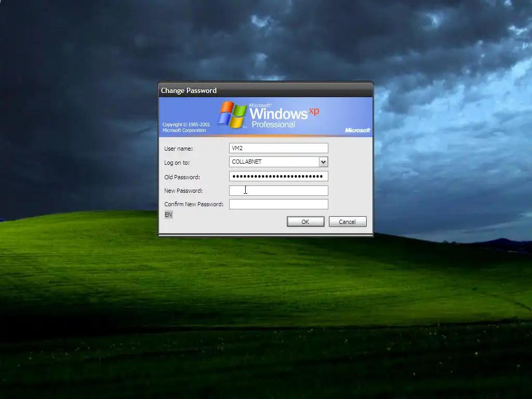Select the COLLABNET domain combo box
Image resolution: width=532 pixels, height=399 pixels.
tap(278, 162)
